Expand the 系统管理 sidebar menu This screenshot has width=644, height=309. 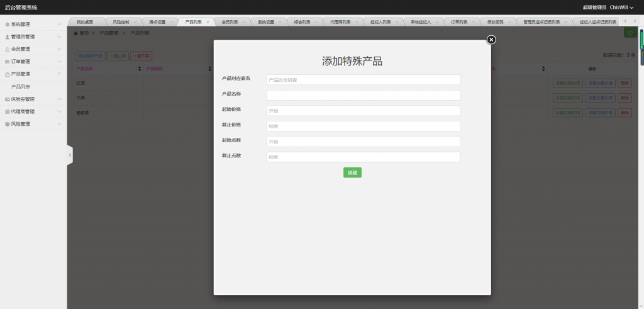pyautogui.click(x=33, y=25)
